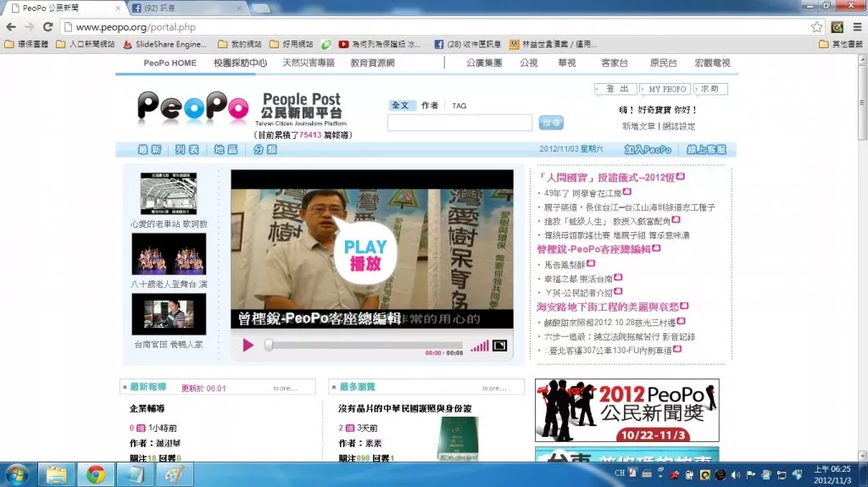
Task: Open the 2012 PeoPo 公民新聞獎 banner
Action: coord(627,410)
